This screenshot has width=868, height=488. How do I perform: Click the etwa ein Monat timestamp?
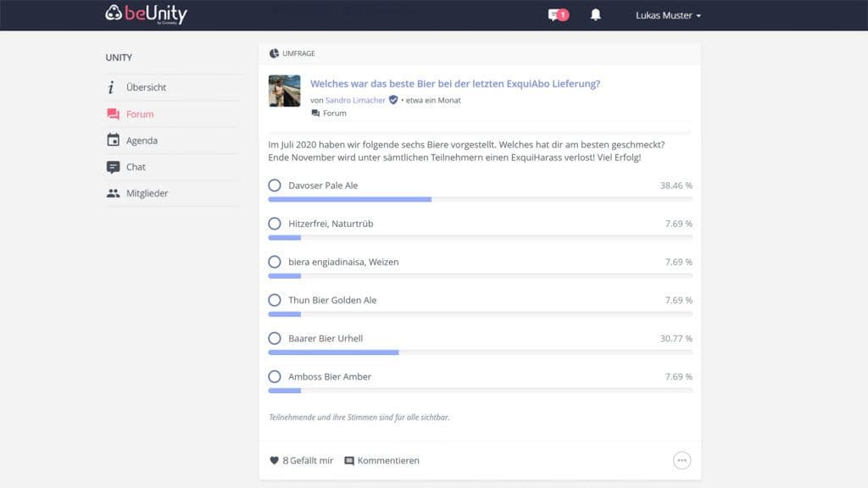(433, 100)
